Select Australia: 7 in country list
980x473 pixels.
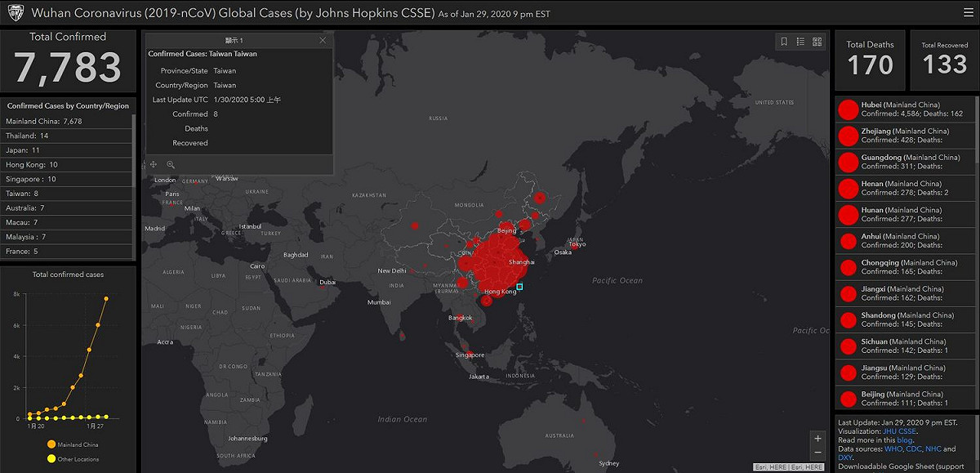[67, 208]
